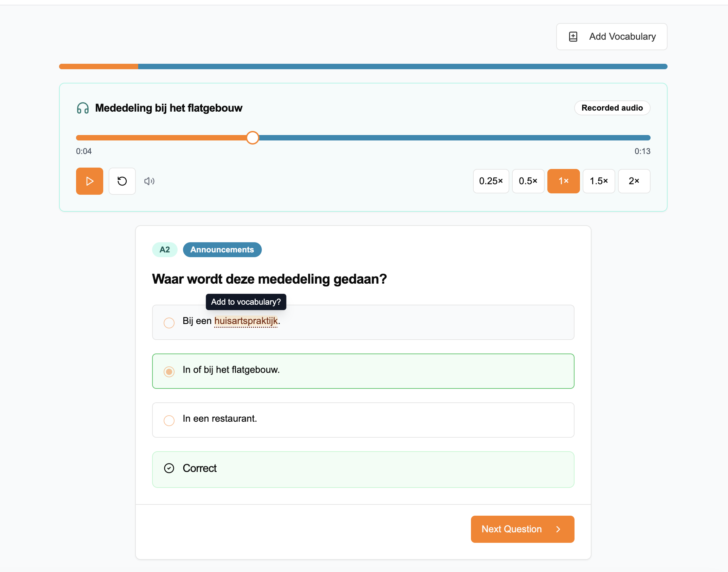Set playback speed to 0.25×
The width and height of the screenshot is (728, 572).
[491, 181]
